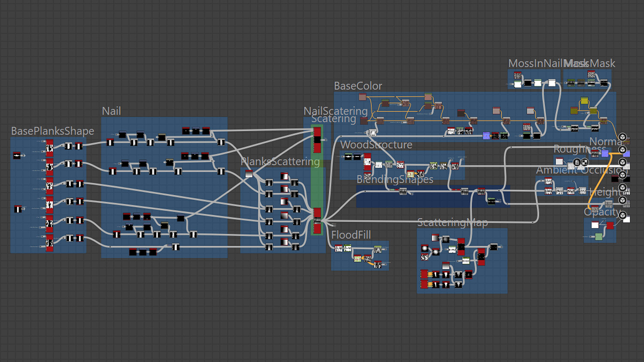Select the Ambient Occlusion frame title

(582, 170)
